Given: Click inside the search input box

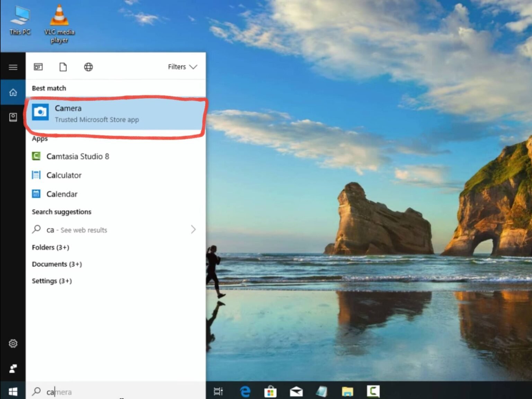Looking at the screenshot, I should click(x=87, y=391).
